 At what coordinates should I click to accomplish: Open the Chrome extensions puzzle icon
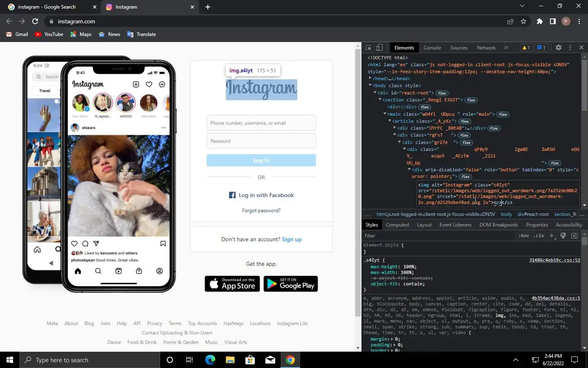click(x=540, y=21)
